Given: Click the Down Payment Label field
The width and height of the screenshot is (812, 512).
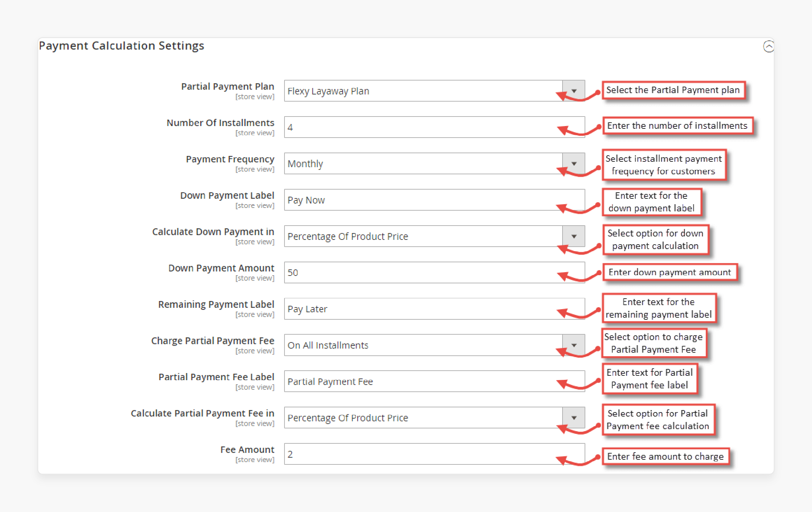Looking at the screenshot, I should tap(434, 200).
